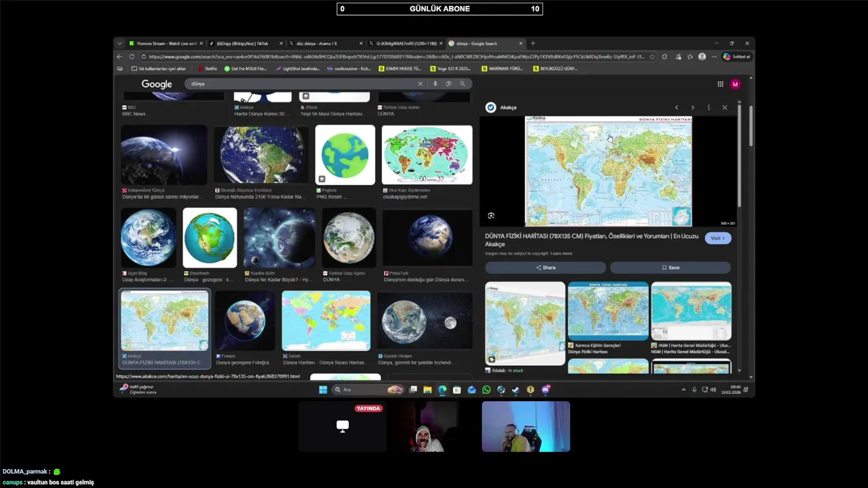The width and height of the screenshot is (868, 488).
Task: Open the Google apps grid icon
Action: pos(720,84)
